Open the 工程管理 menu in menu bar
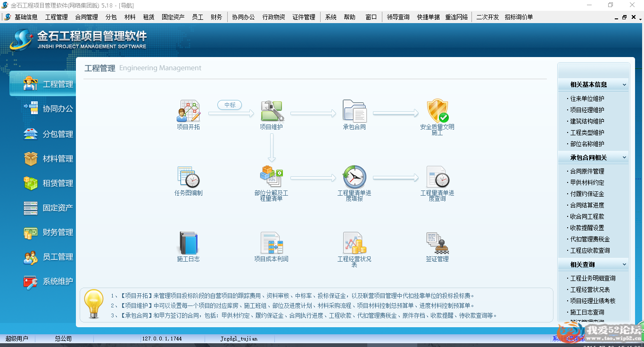The width and height of the screenshot is (644, 347). 57,17
